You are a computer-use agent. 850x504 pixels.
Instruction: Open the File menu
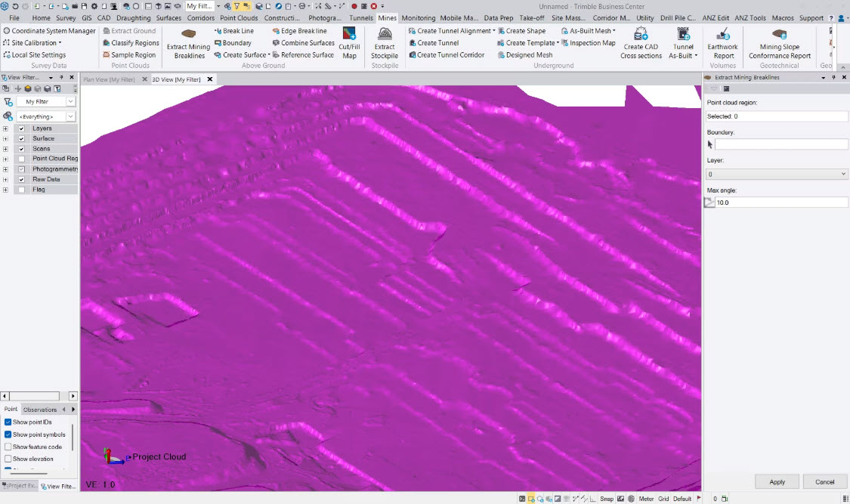[14, 18]
